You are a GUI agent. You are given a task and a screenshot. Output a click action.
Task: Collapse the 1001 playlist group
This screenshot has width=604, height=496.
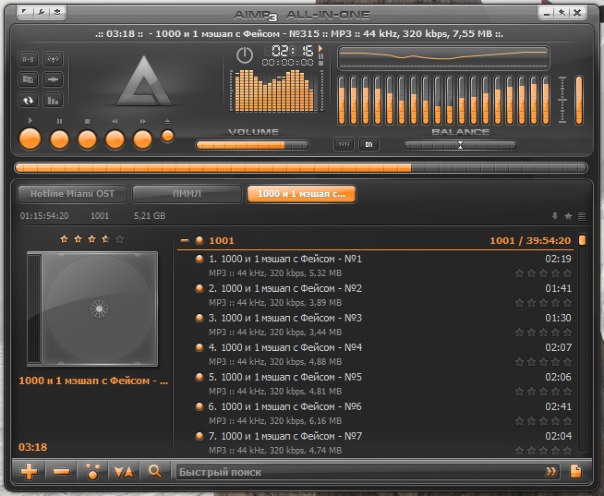(185, 240)
